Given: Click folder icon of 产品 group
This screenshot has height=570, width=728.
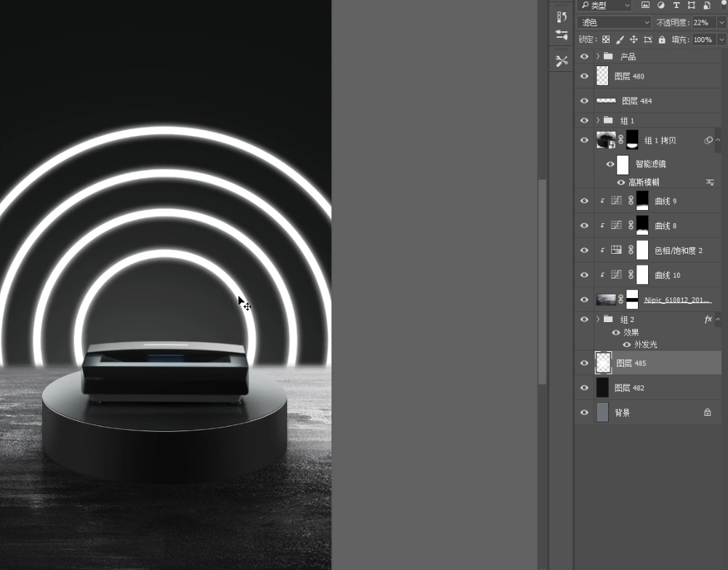Looking at the screenshot, I should click(608, 56).
